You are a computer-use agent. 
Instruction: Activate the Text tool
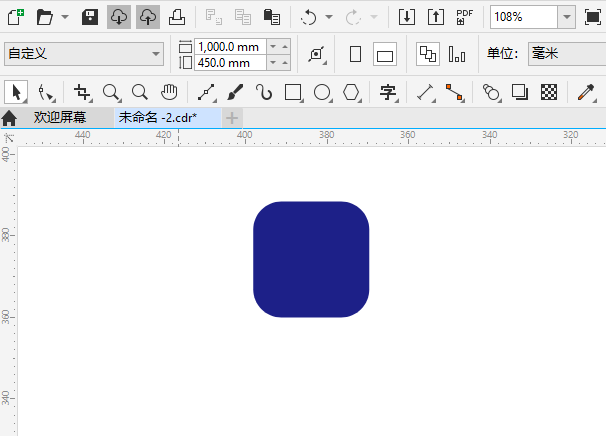pos(388,92)
